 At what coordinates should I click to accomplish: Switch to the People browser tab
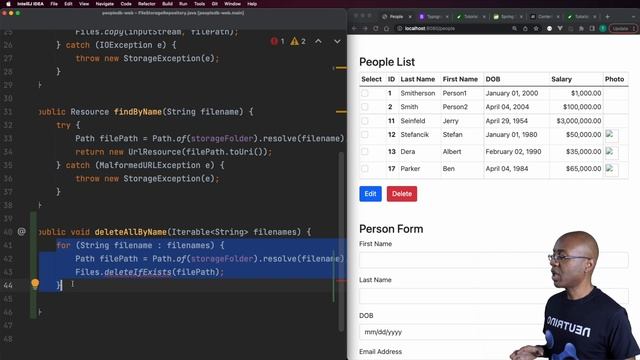(396, 17)
